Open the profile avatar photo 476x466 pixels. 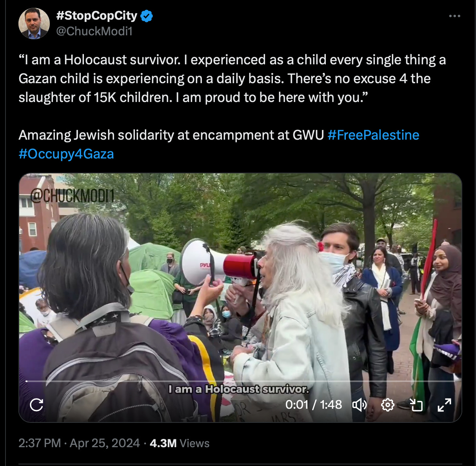click(x=34, y=24)
